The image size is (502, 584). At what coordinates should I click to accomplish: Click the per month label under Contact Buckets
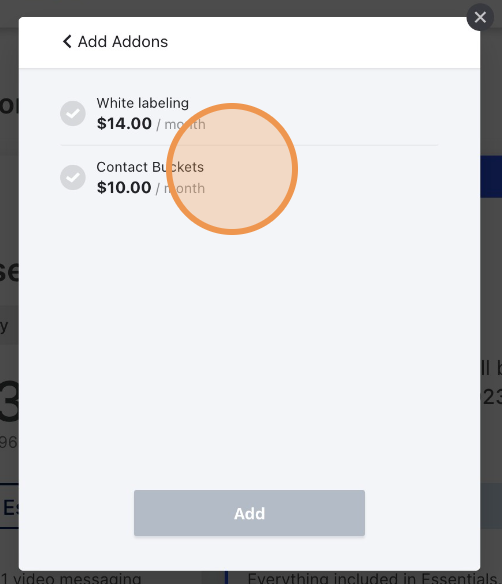point(181,188)
